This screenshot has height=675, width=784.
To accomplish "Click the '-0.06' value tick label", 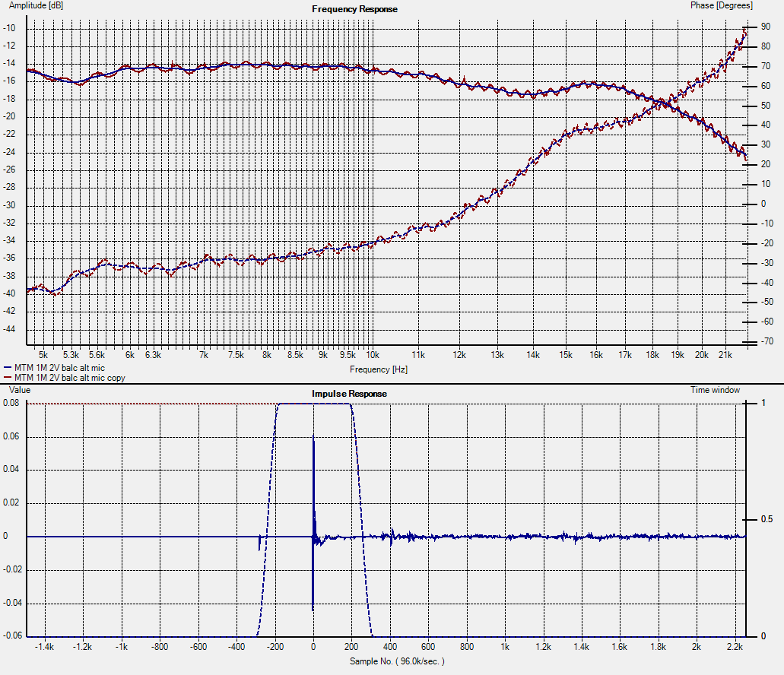I will [12, 635].
